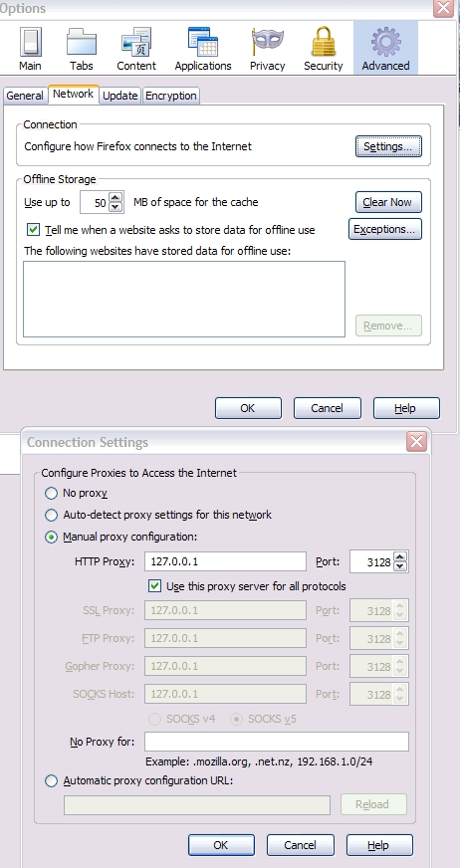Switch to the Encryption tab

click(170, 96)
